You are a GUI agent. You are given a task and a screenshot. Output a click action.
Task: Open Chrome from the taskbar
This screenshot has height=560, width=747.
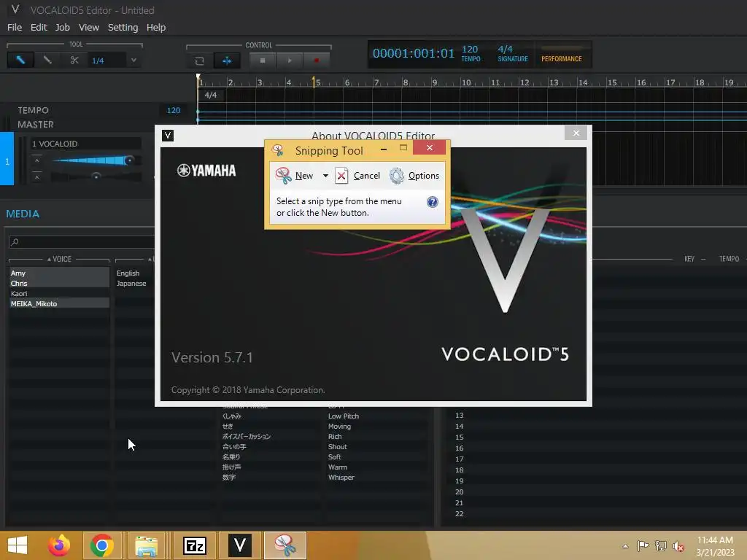(101, 545)
